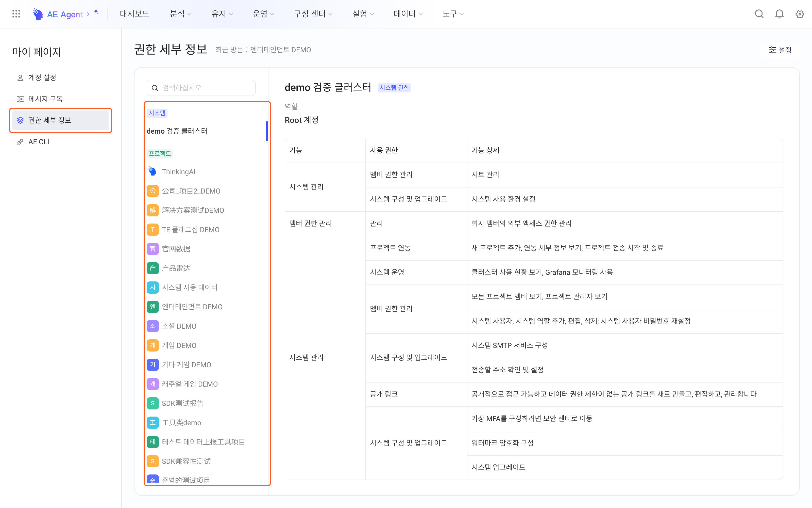Expand the 실험 dropdown menu
The height and width of the screenshot is (508, 812).
coord(363,14)
